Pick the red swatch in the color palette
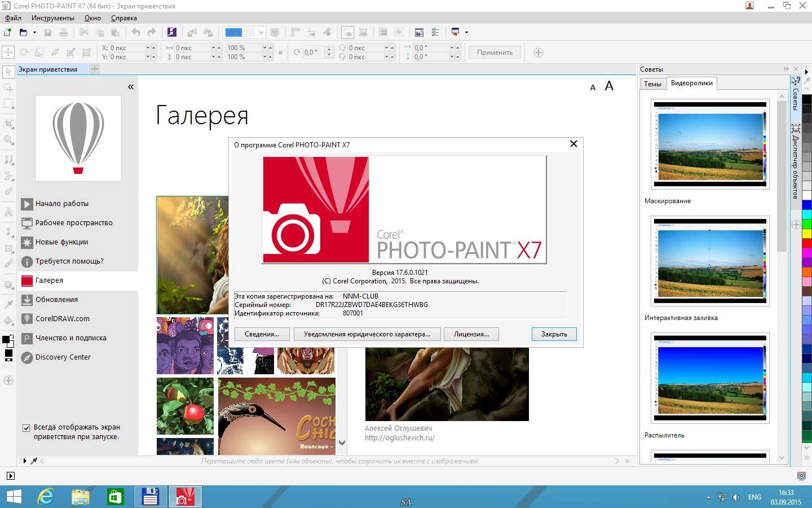The image size is (812, 508). click(807, 243)
